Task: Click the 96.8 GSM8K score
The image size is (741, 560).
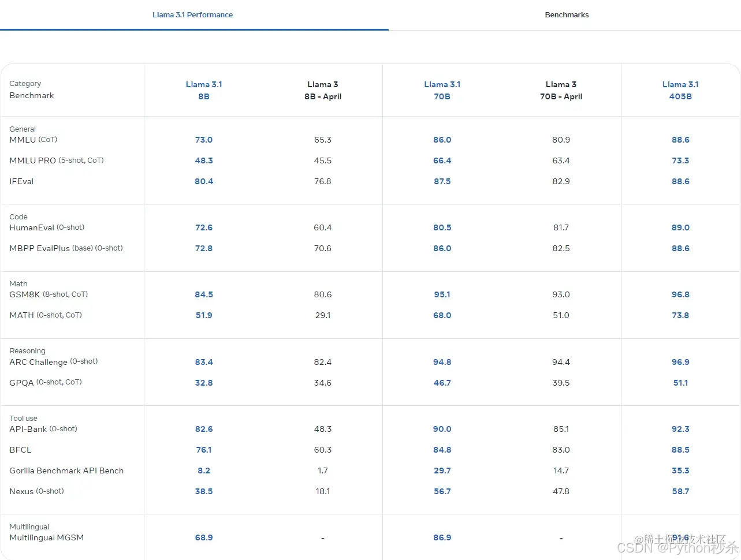Action: click(x=680, y=294)
